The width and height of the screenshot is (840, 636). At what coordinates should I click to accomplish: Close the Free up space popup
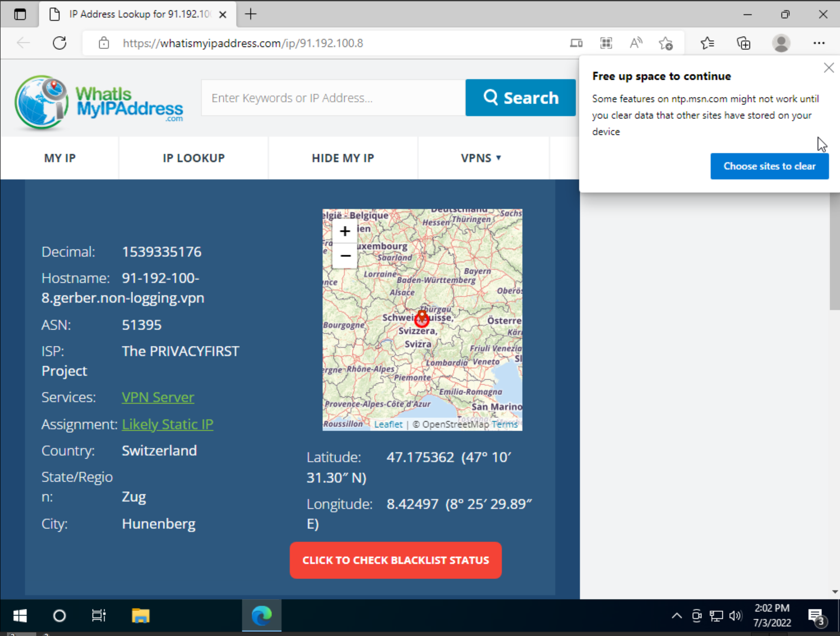[829, 68]
